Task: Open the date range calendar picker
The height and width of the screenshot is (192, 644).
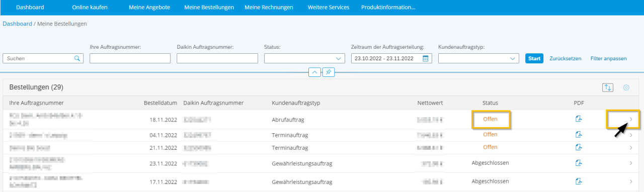Action: (x=426, y=58)
